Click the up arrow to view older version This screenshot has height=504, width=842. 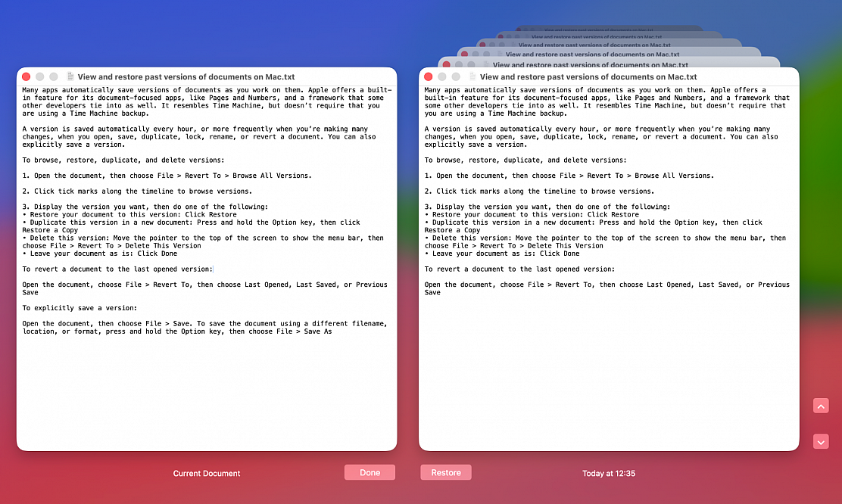click(820, 406)
